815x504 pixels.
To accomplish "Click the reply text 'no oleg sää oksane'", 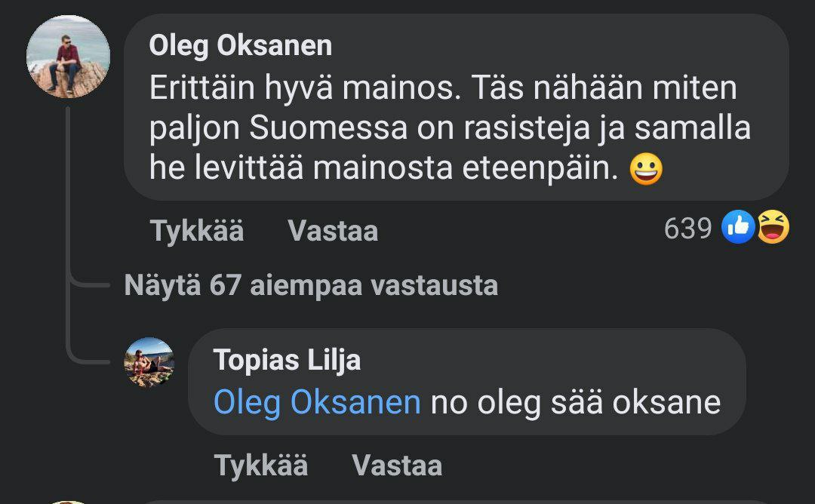I will point(575,402).
